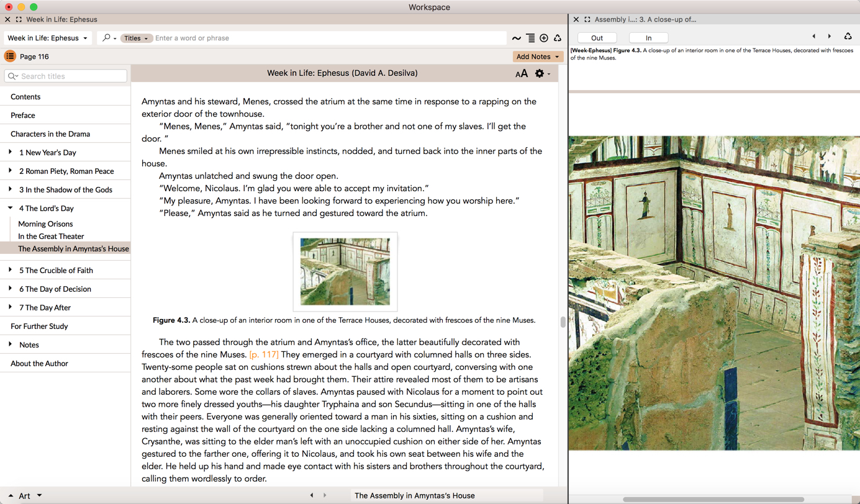860x504 pixels.
Task: Go to previous section at bottom bar
Action: pos(312,495)
